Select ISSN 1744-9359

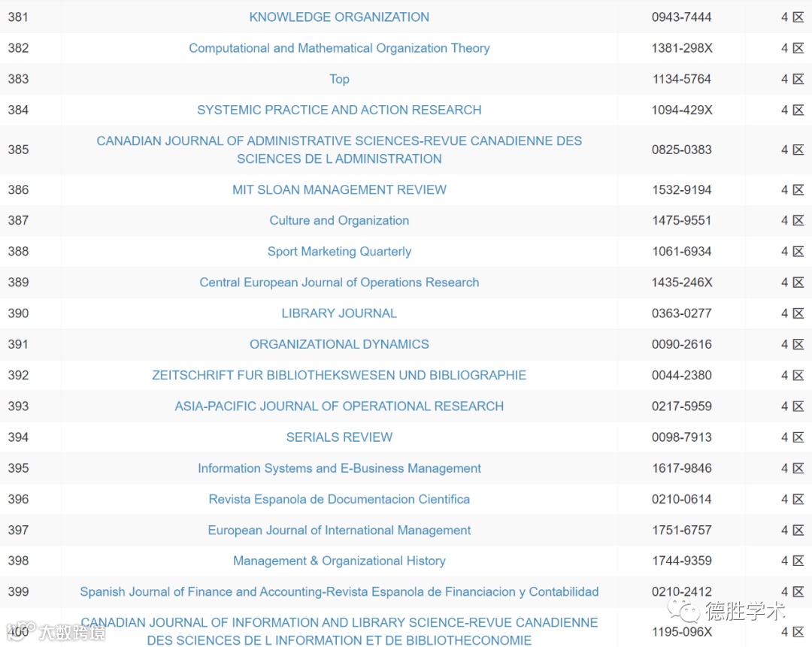pos(681,561)
